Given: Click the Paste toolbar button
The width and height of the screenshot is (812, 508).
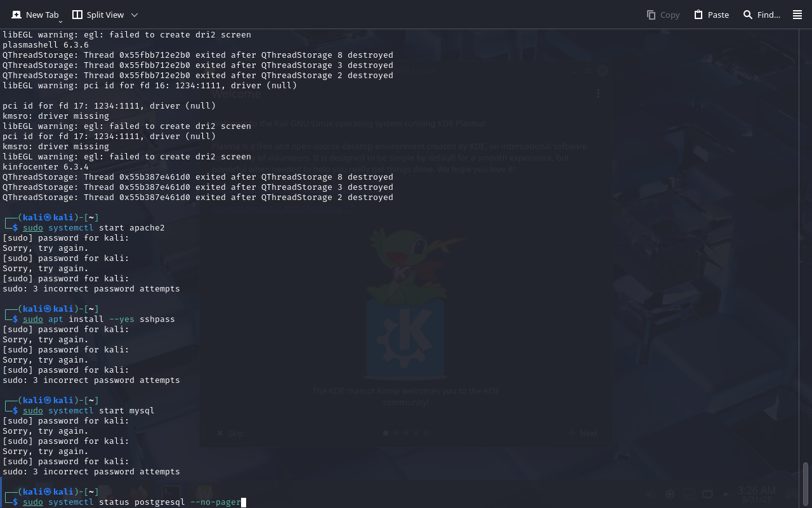Looking at the screenshot, I should click(x=711, y=15).
